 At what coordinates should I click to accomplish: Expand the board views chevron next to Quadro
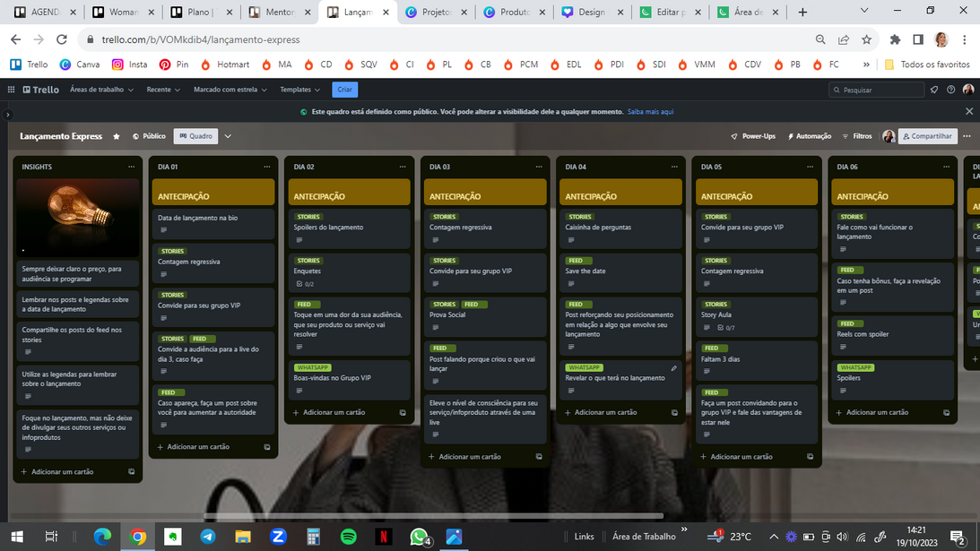pos(228,136)
